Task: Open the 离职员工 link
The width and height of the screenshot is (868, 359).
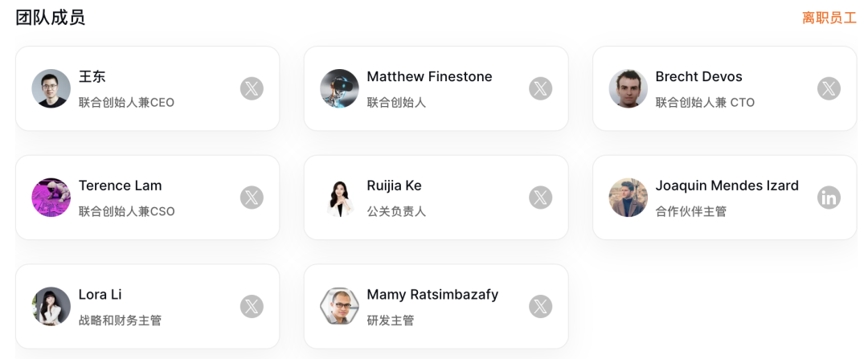Action: pos(829,18)
